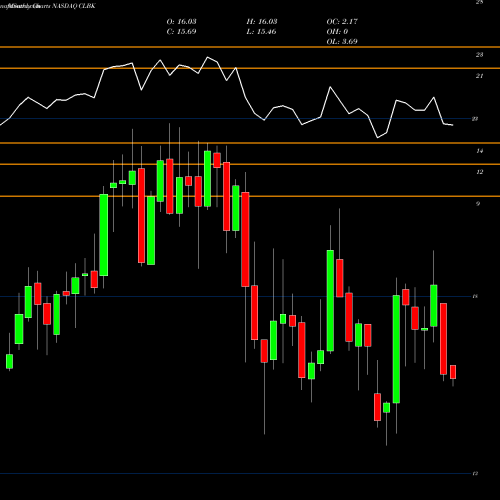Select the OH: 0 reading

[x=337, y=32]
